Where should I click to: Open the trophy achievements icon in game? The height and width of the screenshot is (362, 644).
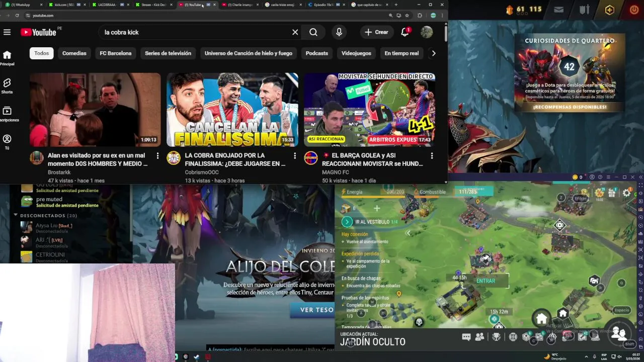tap(497, 337)
